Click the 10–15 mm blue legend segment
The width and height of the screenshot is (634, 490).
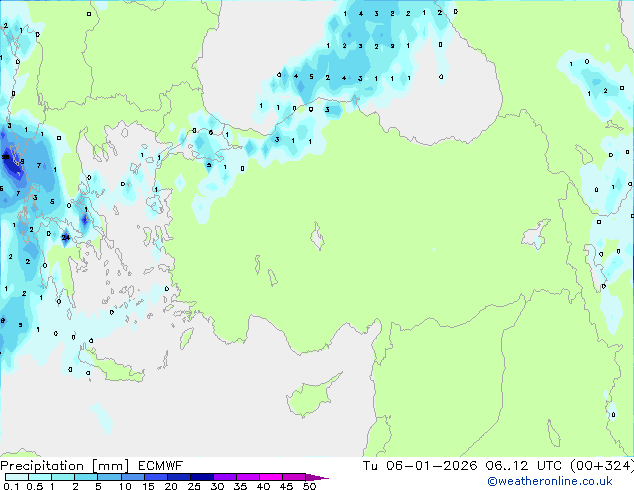coord(132,477)
